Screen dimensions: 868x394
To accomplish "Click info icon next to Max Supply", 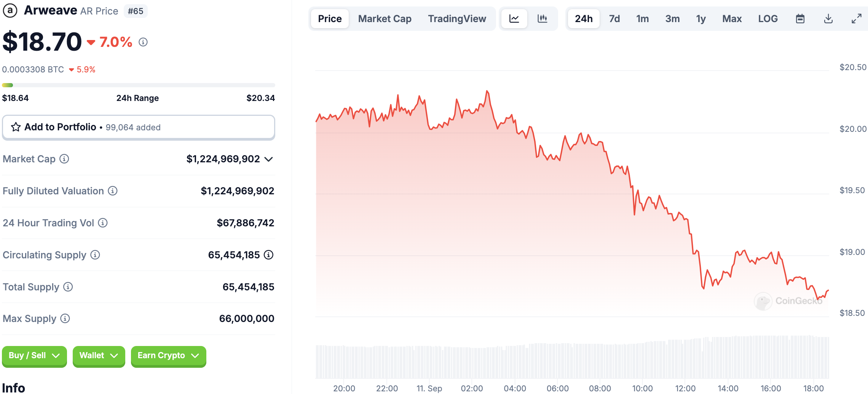I will click(x=65, y=319).
